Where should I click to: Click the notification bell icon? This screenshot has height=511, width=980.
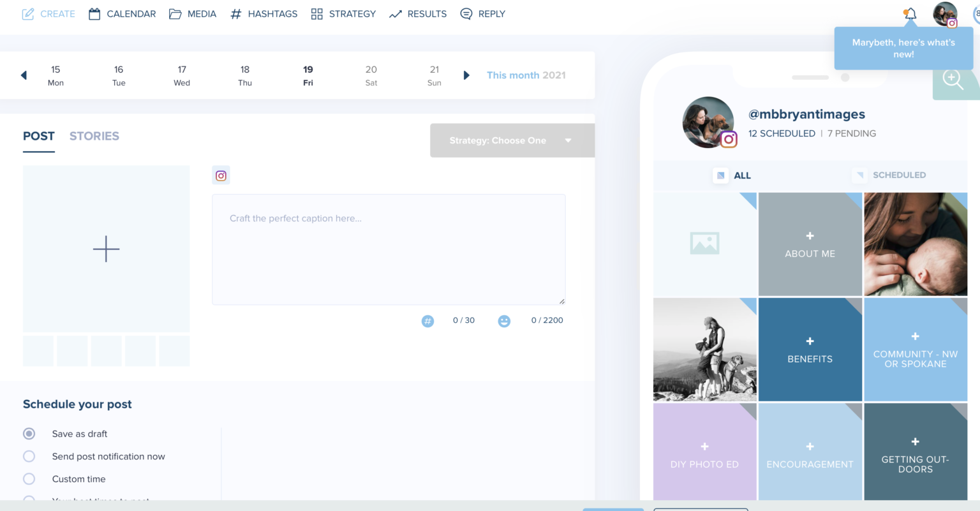[x=910, y=13]
